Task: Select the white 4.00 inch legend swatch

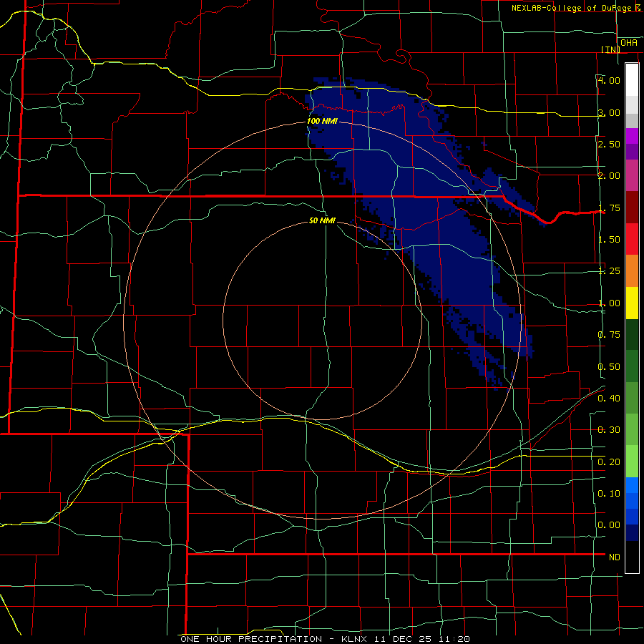Action: click(632, 80)
